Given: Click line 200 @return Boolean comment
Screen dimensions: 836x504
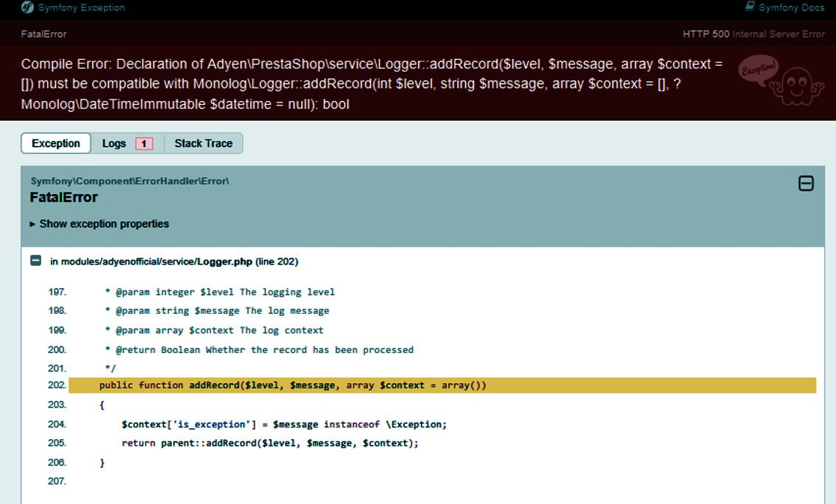Looking at the screenshot, I should (259, 350).
